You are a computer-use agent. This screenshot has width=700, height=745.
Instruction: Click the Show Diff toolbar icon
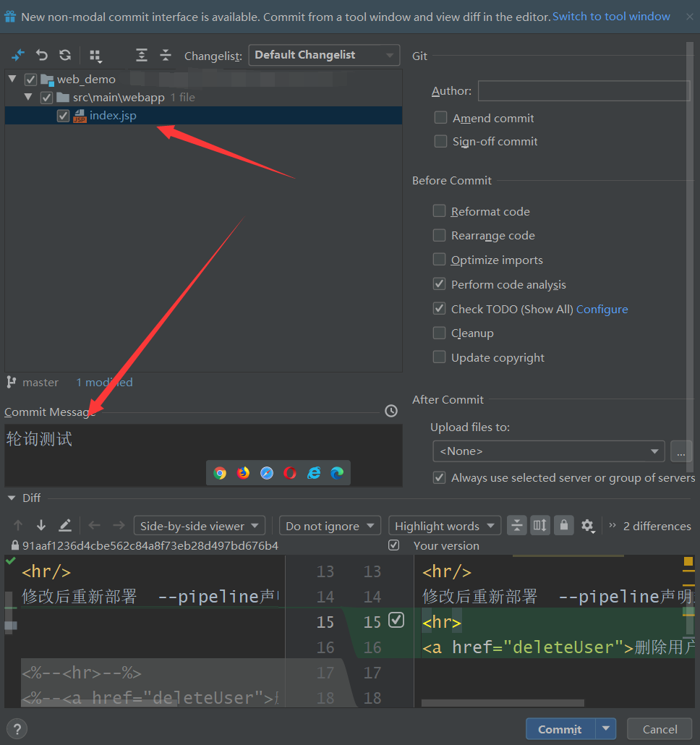point(17,56)
